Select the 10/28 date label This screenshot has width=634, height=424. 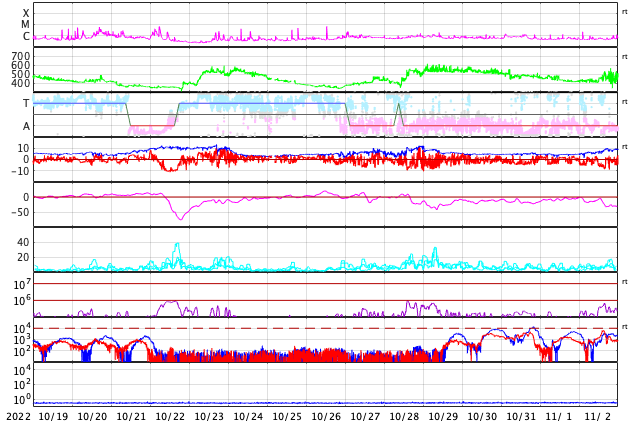[x=404, y=417]
